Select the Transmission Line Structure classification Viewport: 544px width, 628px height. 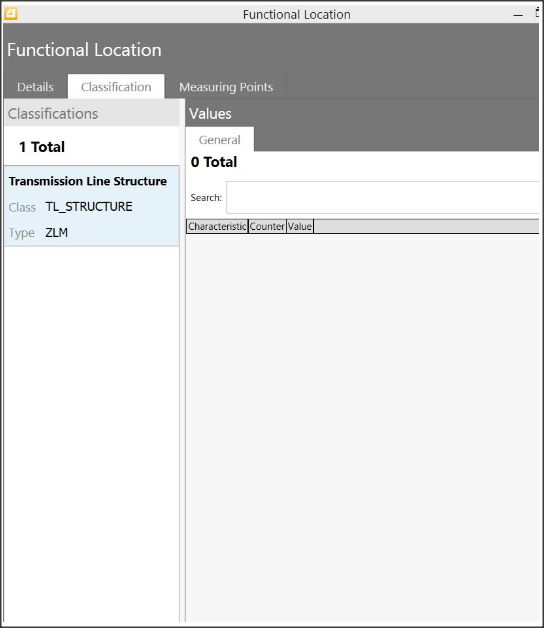[91, 206]
